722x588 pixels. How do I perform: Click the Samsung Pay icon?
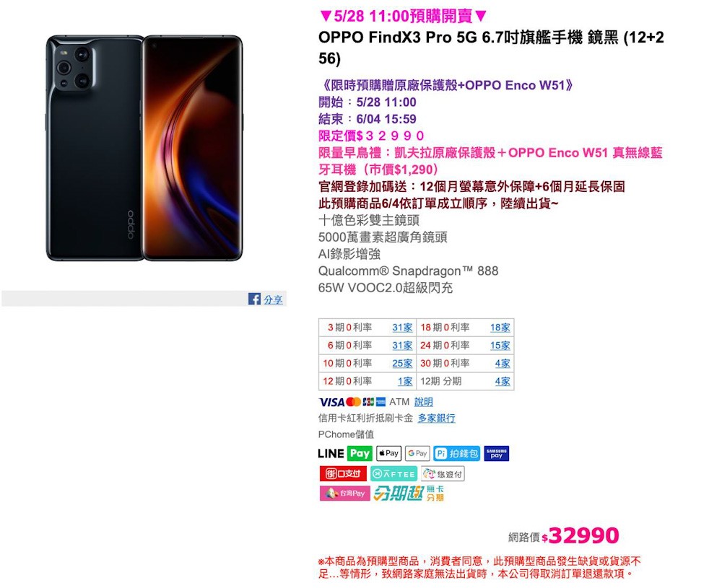497,453
